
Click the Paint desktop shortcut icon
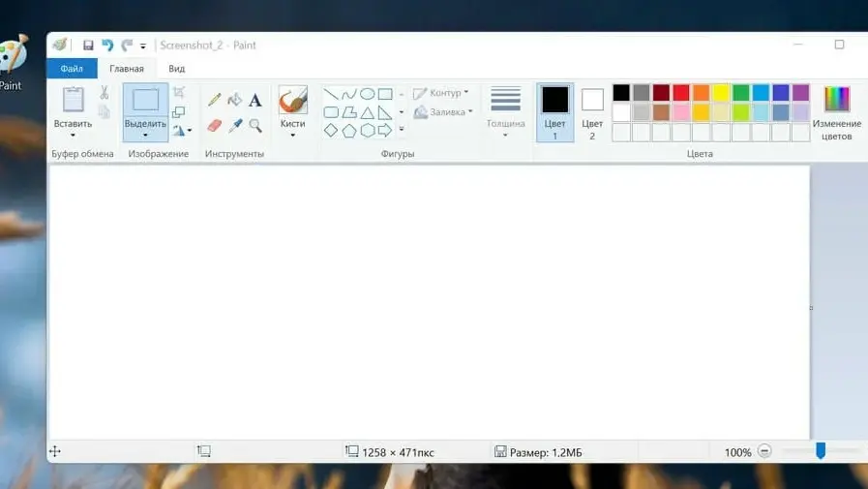[11, 63]
